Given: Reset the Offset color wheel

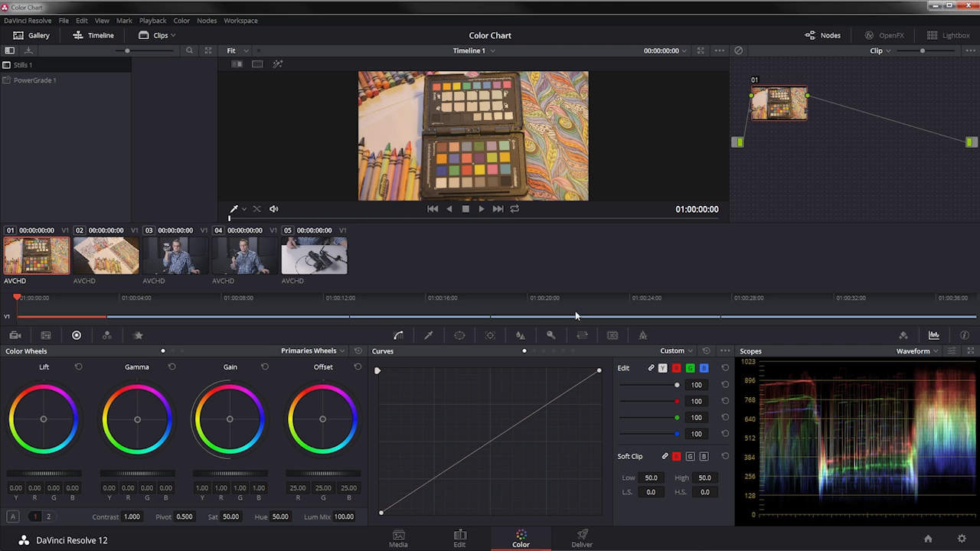Looking at the screenshot, I should 358,367.
